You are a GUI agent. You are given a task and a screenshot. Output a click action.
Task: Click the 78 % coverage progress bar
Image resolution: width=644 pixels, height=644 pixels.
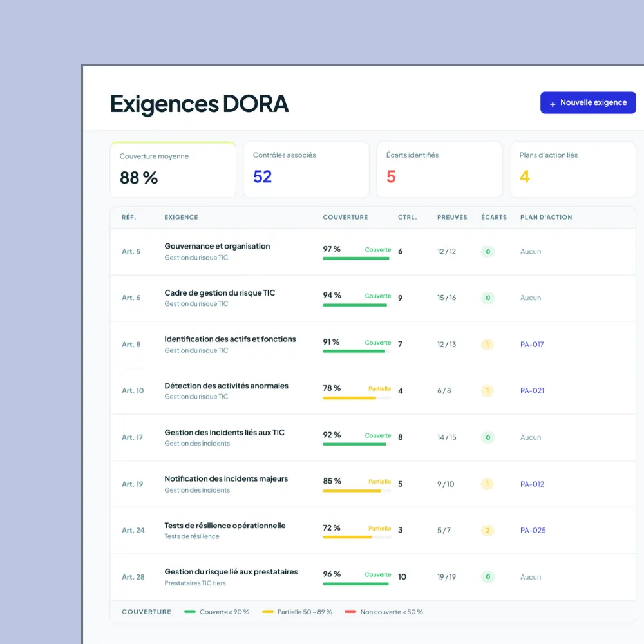(x=357, y=398)
